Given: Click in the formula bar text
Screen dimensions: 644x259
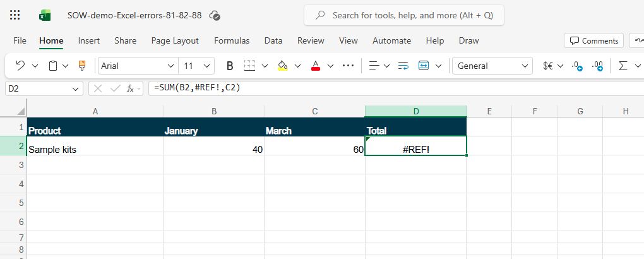Looking at the screenshot, I should 196,88.
